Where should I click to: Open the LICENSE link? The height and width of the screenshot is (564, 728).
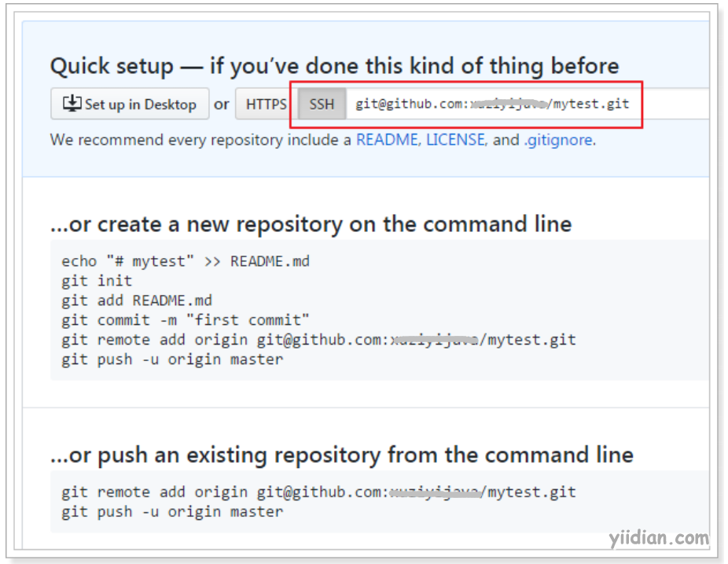coord(455,140)
